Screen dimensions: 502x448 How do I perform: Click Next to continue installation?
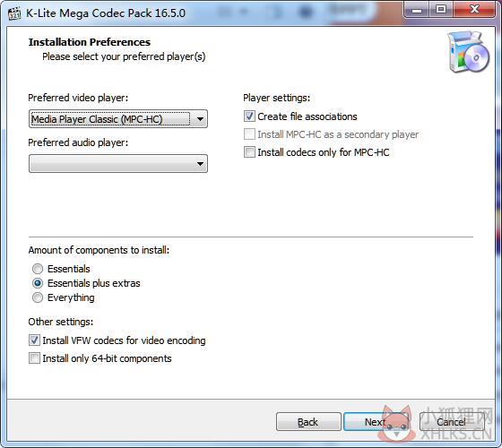(x=376, y=422)
